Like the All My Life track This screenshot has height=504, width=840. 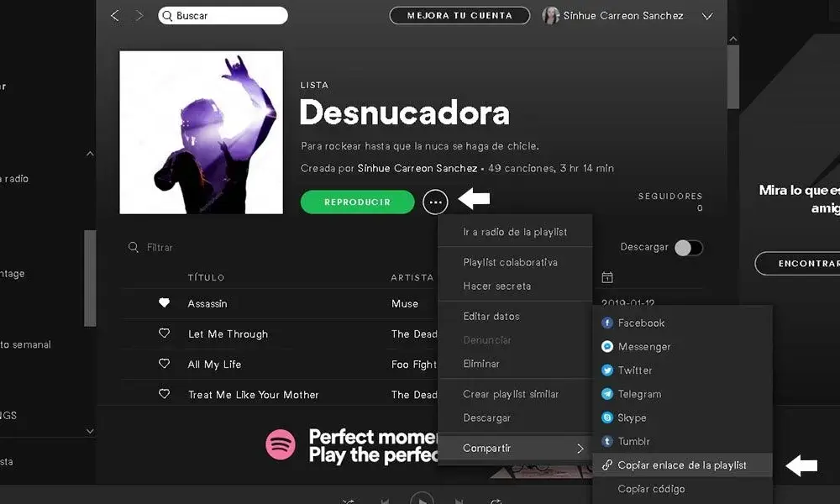(164, 363)
